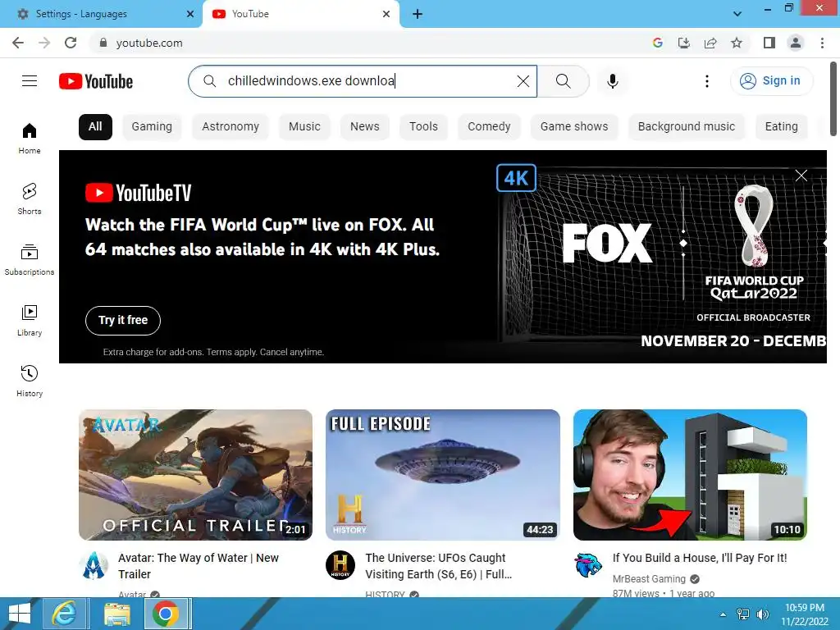
Task: Open the YouTube hamburger guide menu
Action: tap(30, 81)
